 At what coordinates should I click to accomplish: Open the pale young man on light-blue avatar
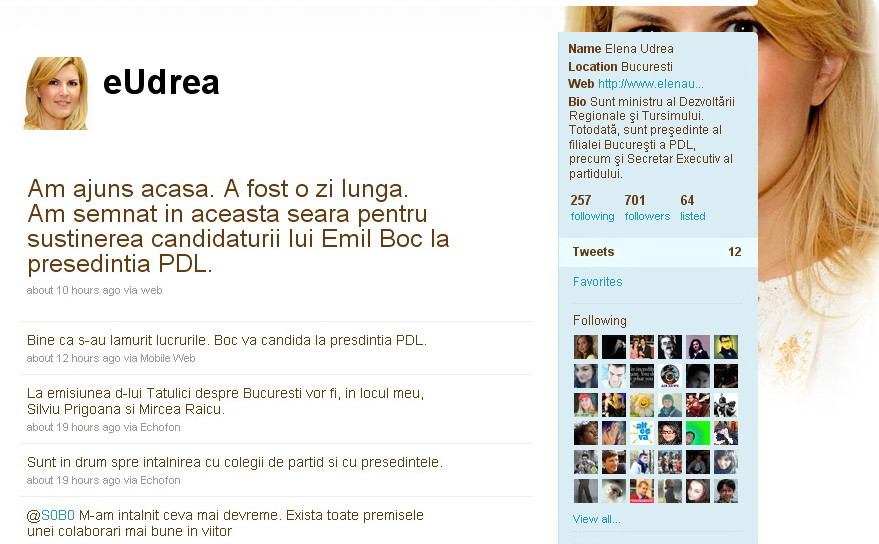click(x=614, y=376)
